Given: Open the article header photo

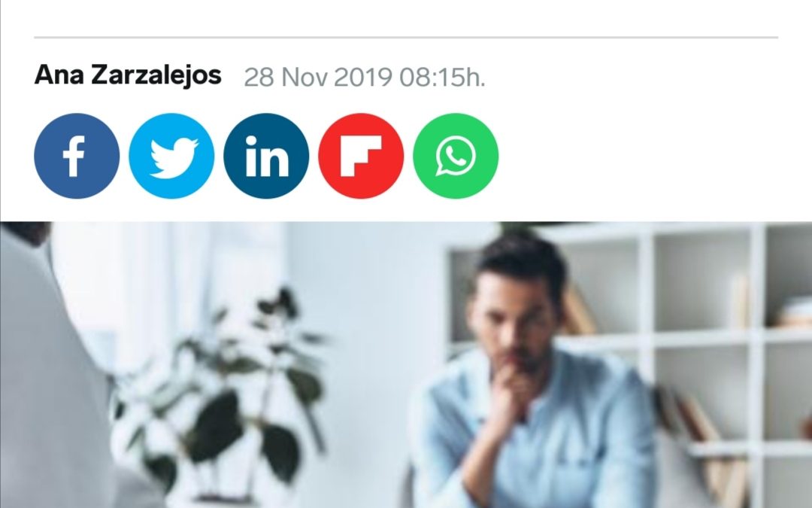Looking at the screenshot, I should pyautogui.click(x=406, y=365).
